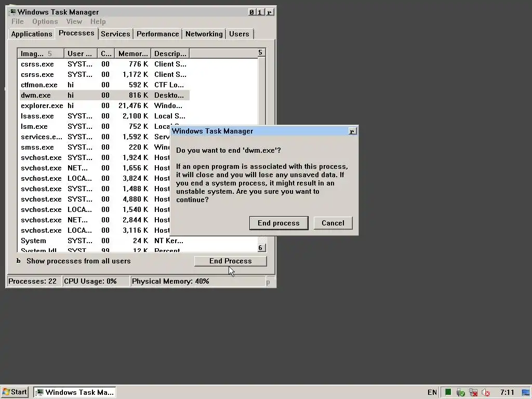Minimize the Windows Task Manager window

click(251, 12)
